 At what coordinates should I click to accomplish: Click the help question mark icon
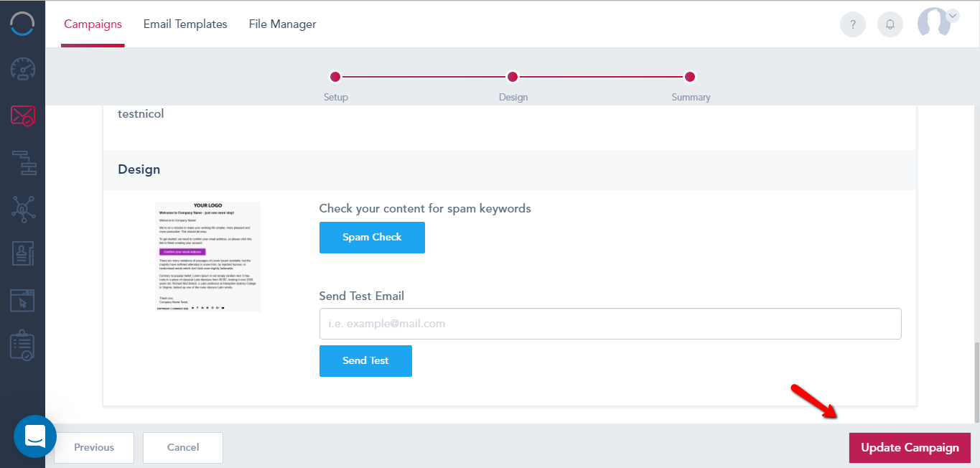tap(853, 24)
